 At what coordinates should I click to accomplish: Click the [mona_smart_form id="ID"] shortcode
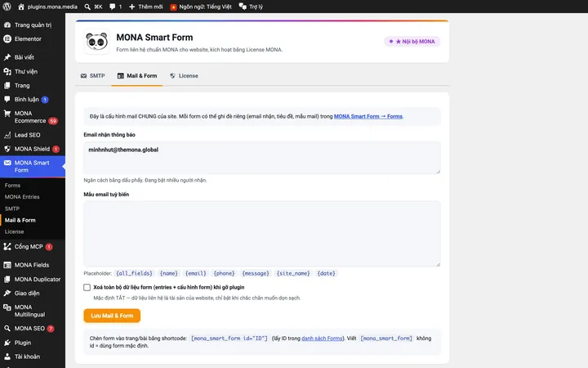pos(229,339)
